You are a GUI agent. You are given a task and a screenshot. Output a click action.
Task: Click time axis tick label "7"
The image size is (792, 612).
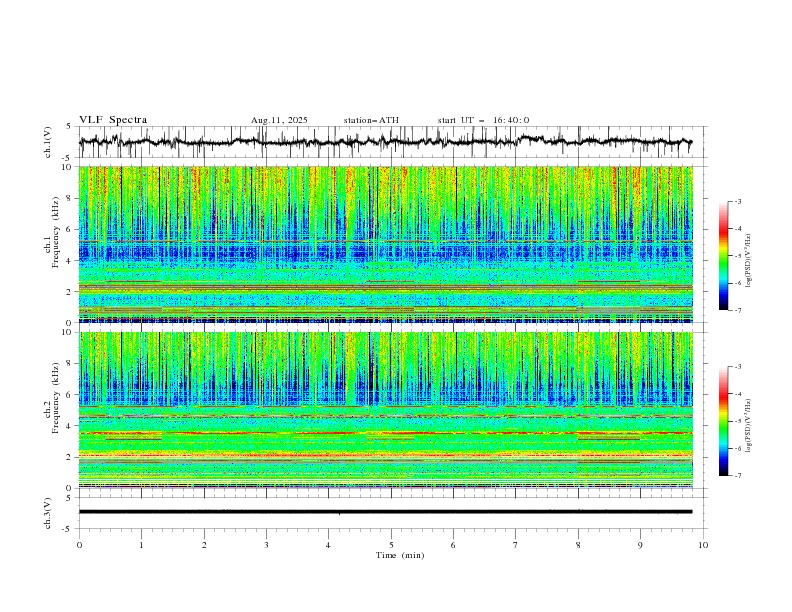tap(515, 545)
